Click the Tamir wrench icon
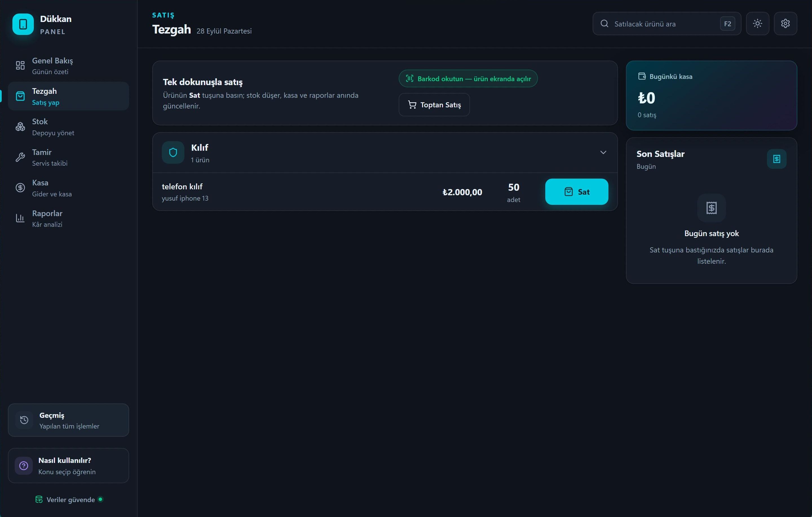This screenshot has height=517, width=812. (x=20, y=157)
